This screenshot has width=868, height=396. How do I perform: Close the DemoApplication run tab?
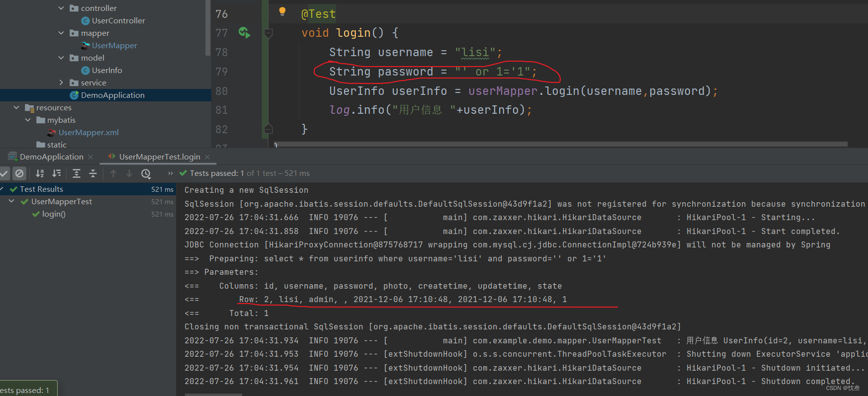click(90, 157)
